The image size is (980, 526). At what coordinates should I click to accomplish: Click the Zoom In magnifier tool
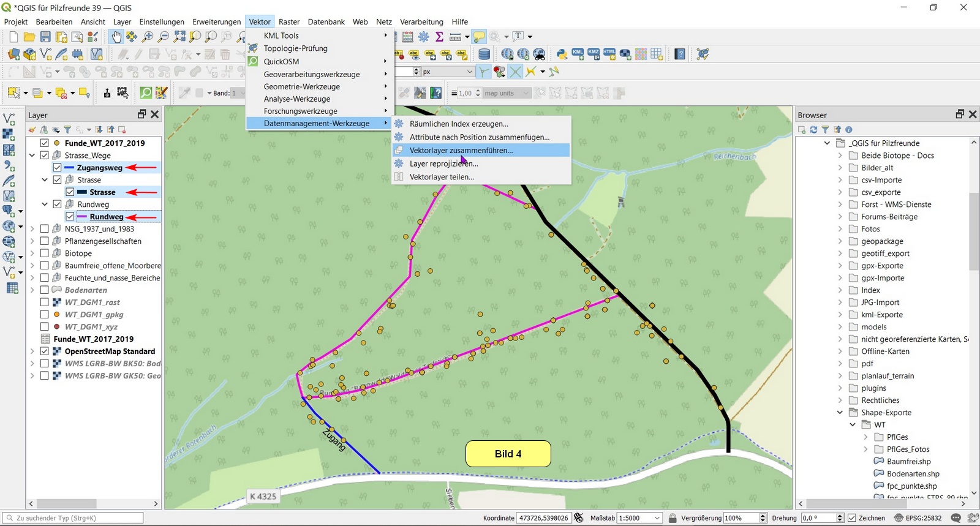pos(148,37)
